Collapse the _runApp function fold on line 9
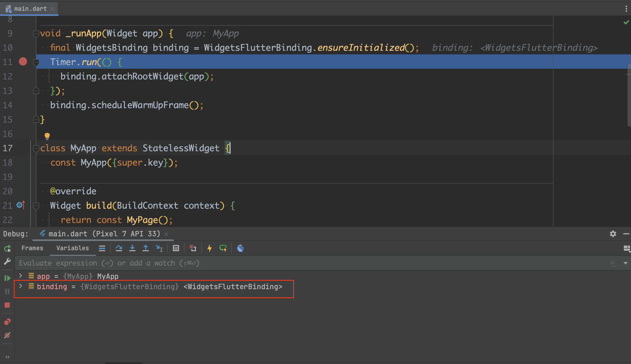Screen dimensions: 631x364 [36, 34]
